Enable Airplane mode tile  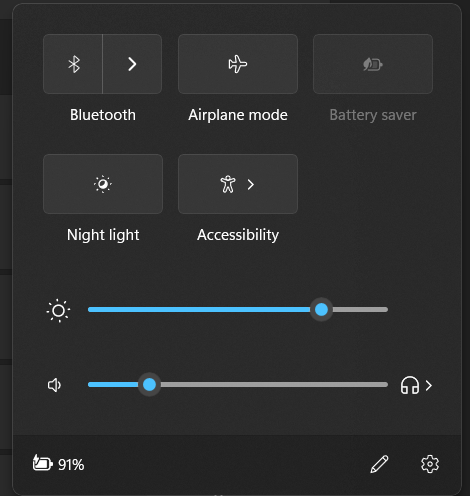point(238,64)
